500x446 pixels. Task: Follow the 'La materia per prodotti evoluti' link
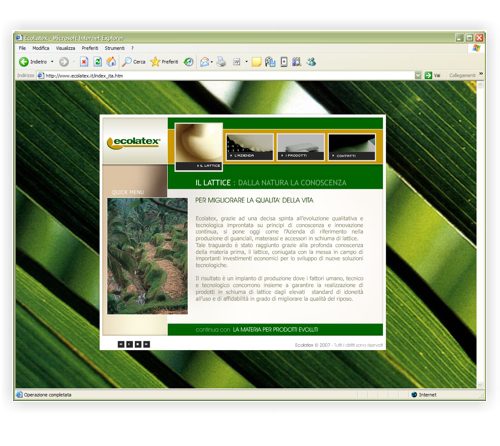[x=275, y=330]
